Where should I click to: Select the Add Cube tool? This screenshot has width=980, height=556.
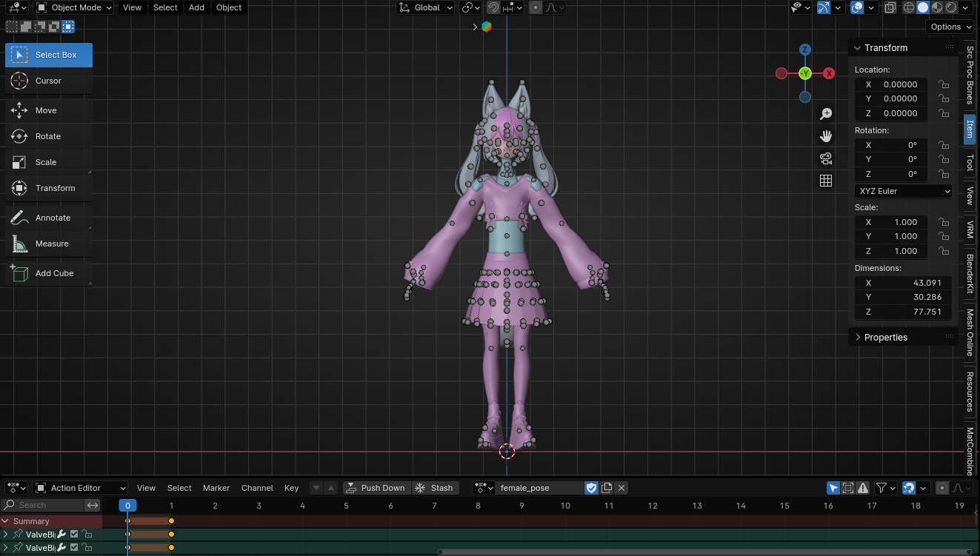(x=49, y=273)
